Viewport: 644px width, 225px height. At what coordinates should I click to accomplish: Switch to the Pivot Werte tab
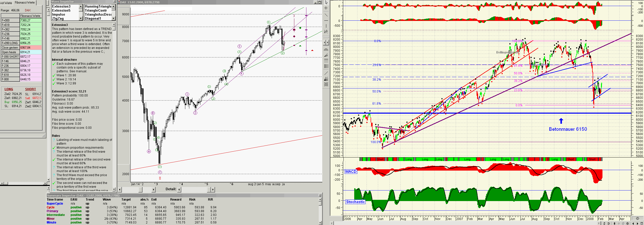6,3
